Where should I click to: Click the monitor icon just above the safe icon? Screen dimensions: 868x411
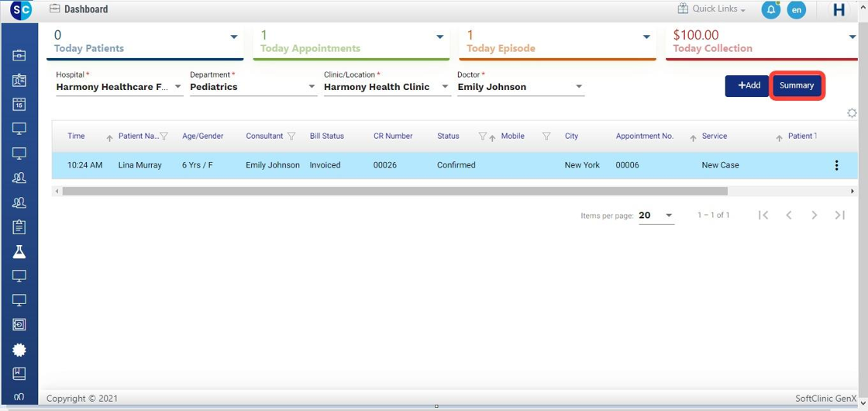point(19,299)
